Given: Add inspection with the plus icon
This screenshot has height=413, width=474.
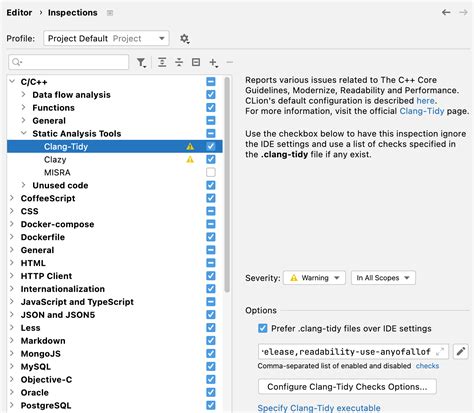Looking at the screenshot, I should (x=213, y=62).
